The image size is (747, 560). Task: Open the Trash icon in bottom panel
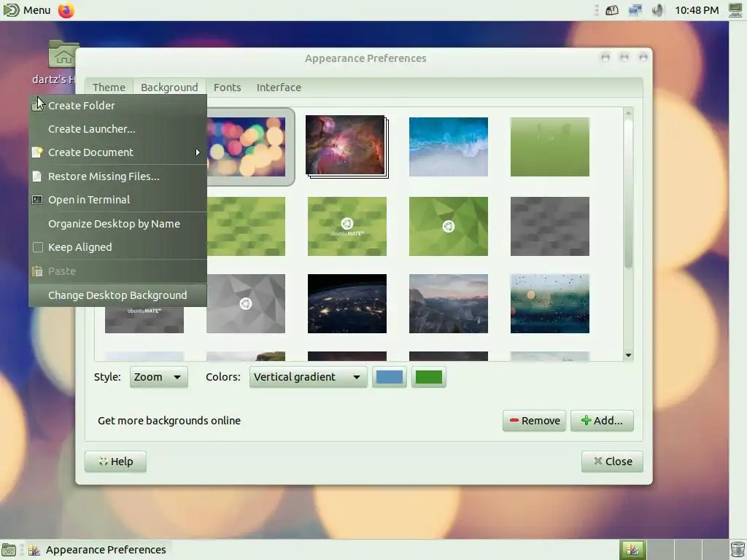point(738,550)
